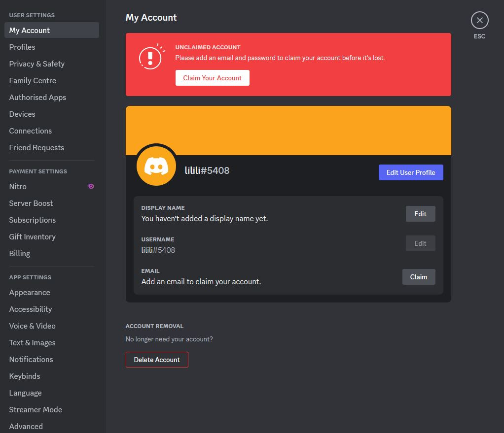Image resolution: width=504 pixels, height=433 pixels.
Task: Select Server Boost
Action: 52,203
